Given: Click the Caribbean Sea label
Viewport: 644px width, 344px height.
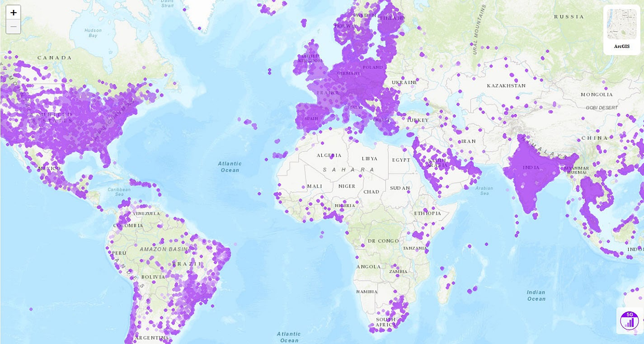Looking at the screenshot, I should [x=118, y=192].
